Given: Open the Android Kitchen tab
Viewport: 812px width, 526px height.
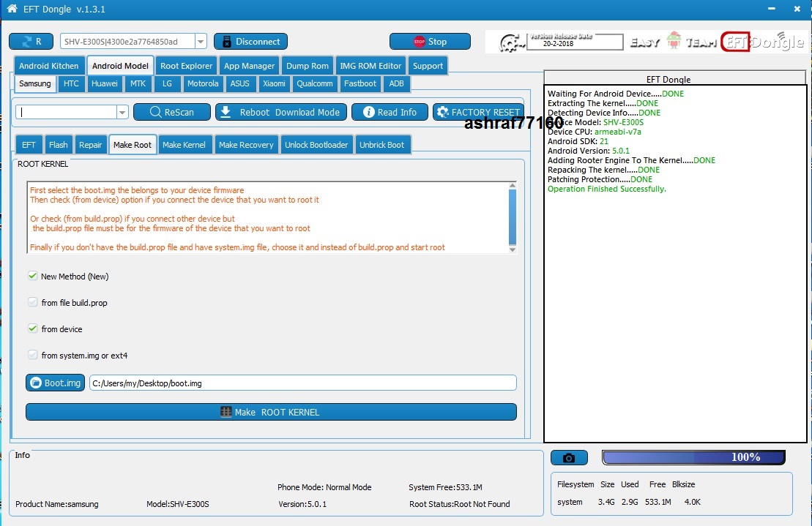Looking at the screenshot, I should coord(48,66).
